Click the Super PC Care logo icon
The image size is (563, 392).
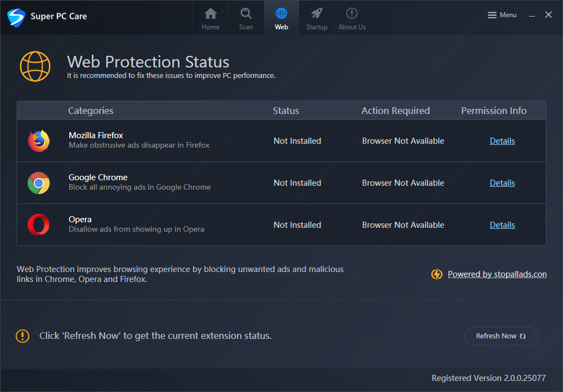[x=16, y=17]
